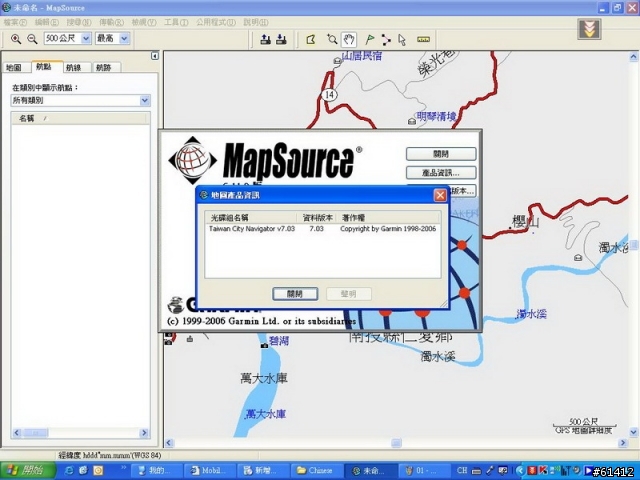Click the blue 萬大水庫 label on map

coord(266,414)
